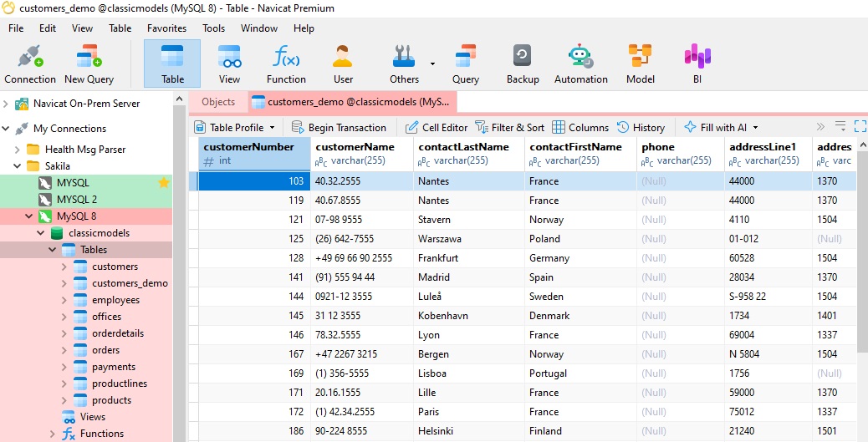
Task: Open the Table Profile dropdown
Action: pyautogui.click(x=272, y=127)
